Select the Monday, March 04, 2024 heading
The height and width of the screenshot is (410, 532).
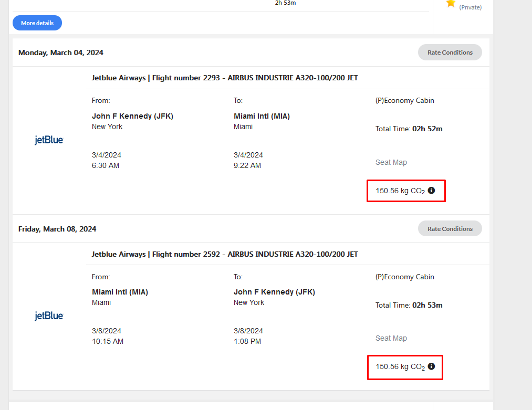(x=61, y=52)
